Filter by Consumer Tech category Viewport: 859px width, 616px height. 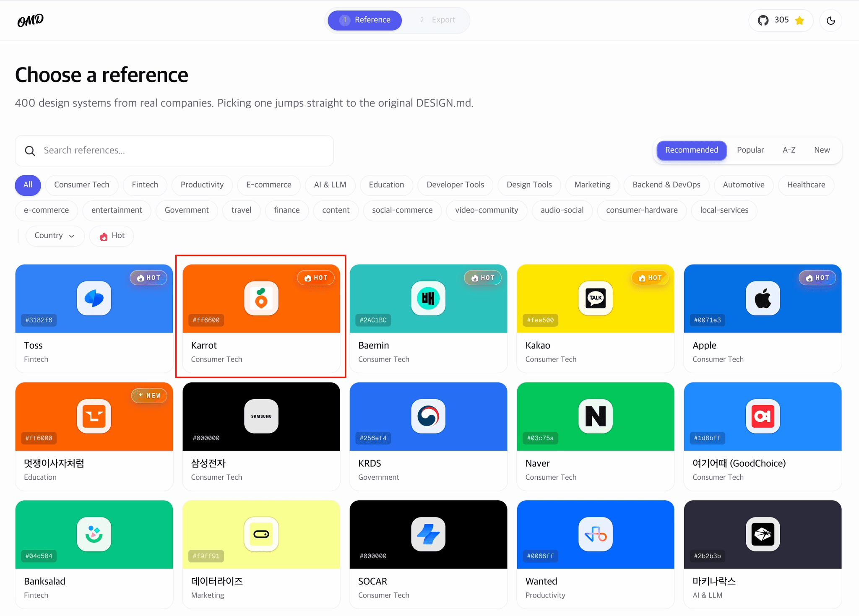pyautogui.click(x=82, y=185)
